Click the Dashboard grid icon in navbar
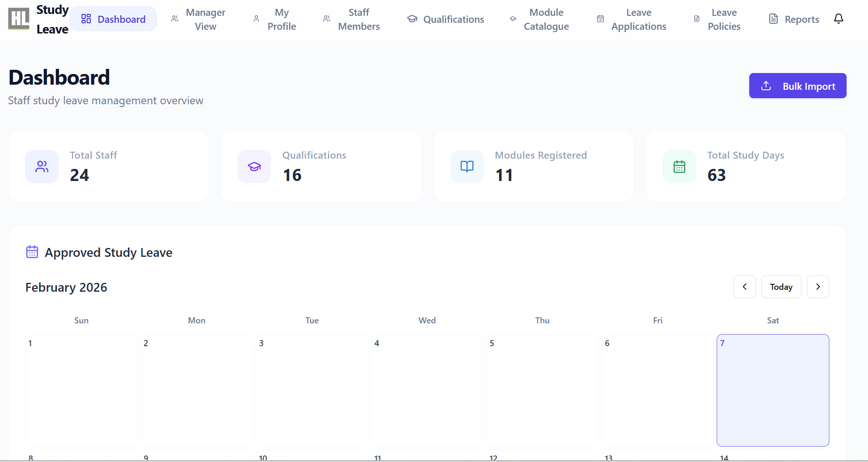 [86, 19]
